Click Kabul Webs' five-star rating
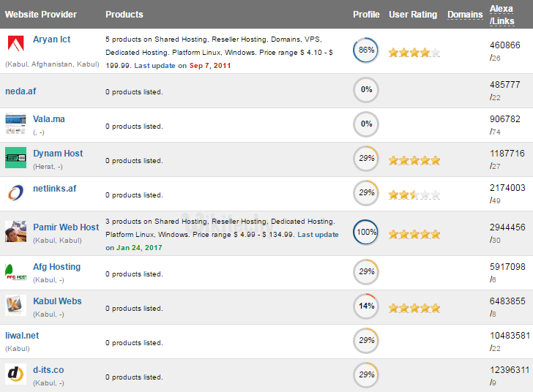The height and width of the screenshot is (392, 533). [x=414, y=308]
